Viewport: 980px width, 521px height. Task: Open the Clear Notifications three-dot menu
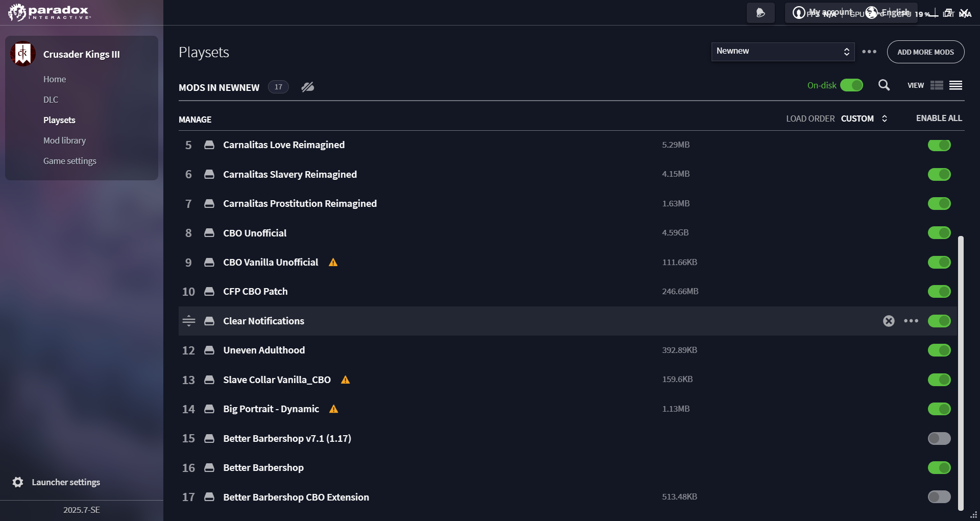pyautogui.click(x=911, y=321)
